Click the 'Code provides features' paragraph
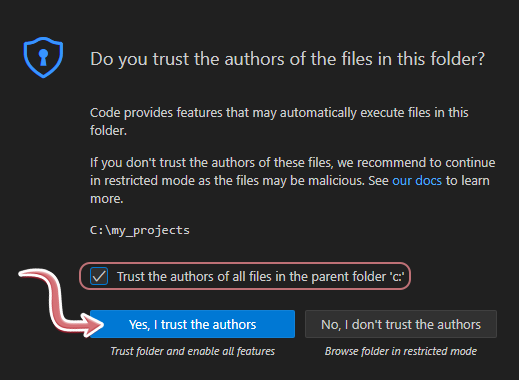Image resolution: width=519 pixels, height=380 pixels. pyautogui.click(x=279, y=122)
